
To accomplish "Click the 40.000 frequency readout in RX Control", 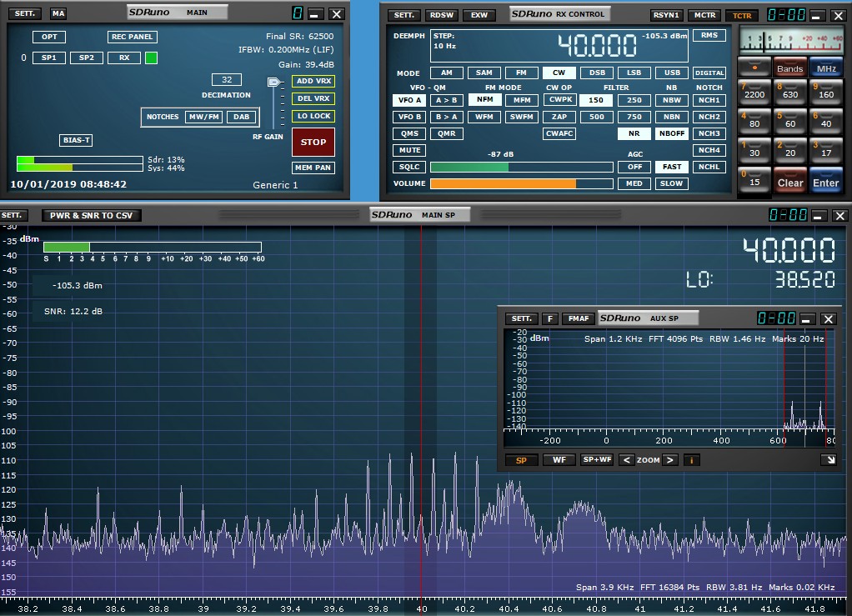I will [597, 45].
